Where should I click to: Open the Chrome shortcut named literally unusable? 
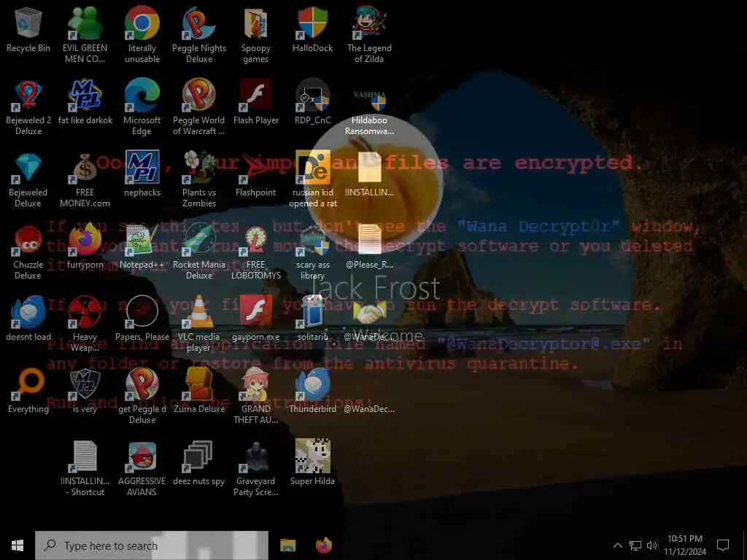pyautogui.click(x=142, y=35)
